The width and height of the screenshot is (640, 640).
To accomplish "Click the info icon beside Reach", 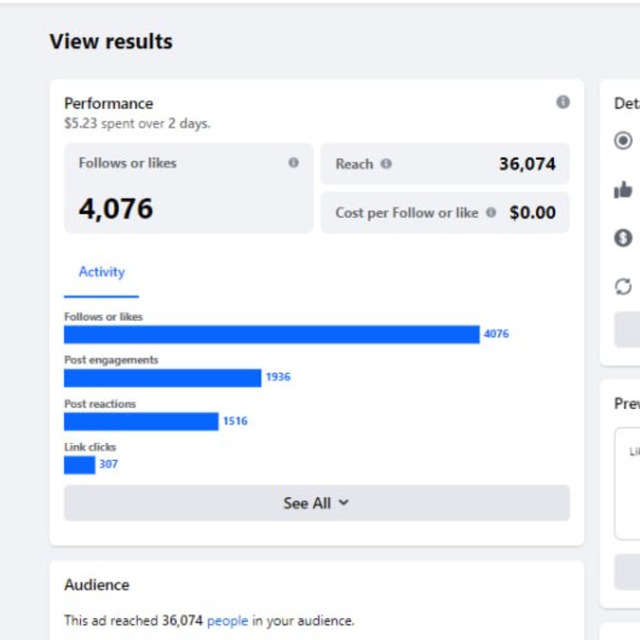I will 386,164.
